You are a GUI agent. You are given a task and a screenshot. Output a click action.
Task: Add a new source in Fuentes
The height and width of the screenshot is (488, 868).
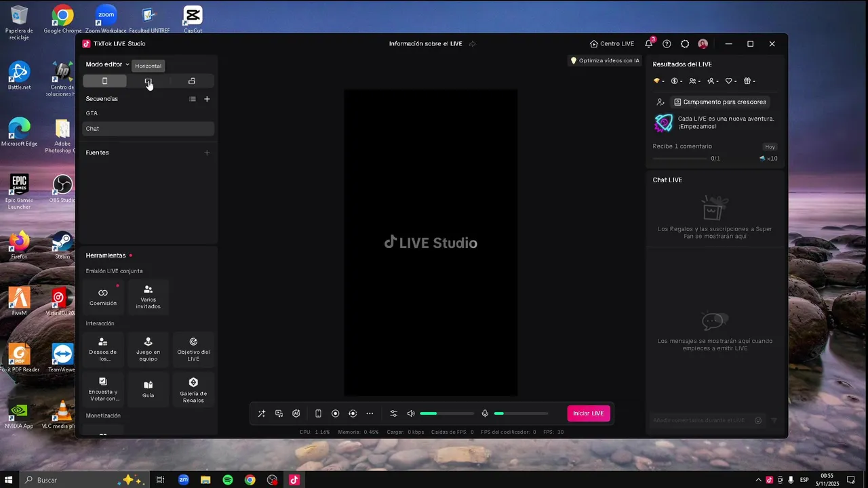click(x=207, y=152)
